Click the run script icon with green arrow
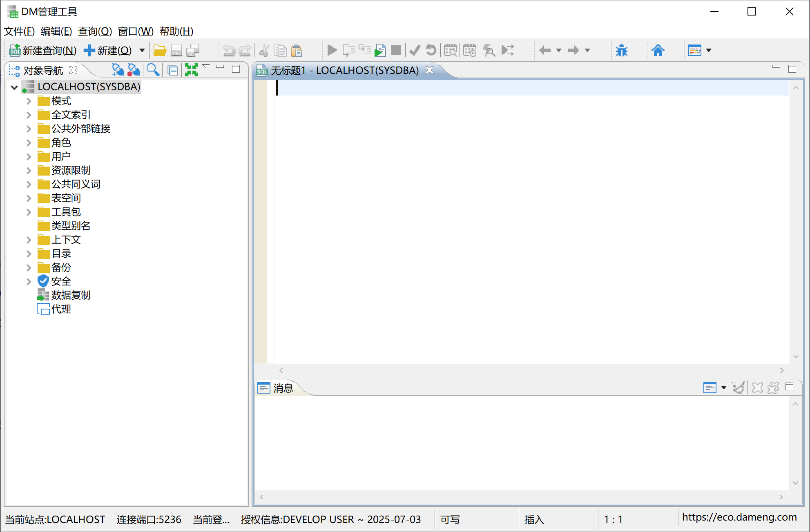This screenshot has height=532, width=810. pyautogui.click(x=380, y=50)
